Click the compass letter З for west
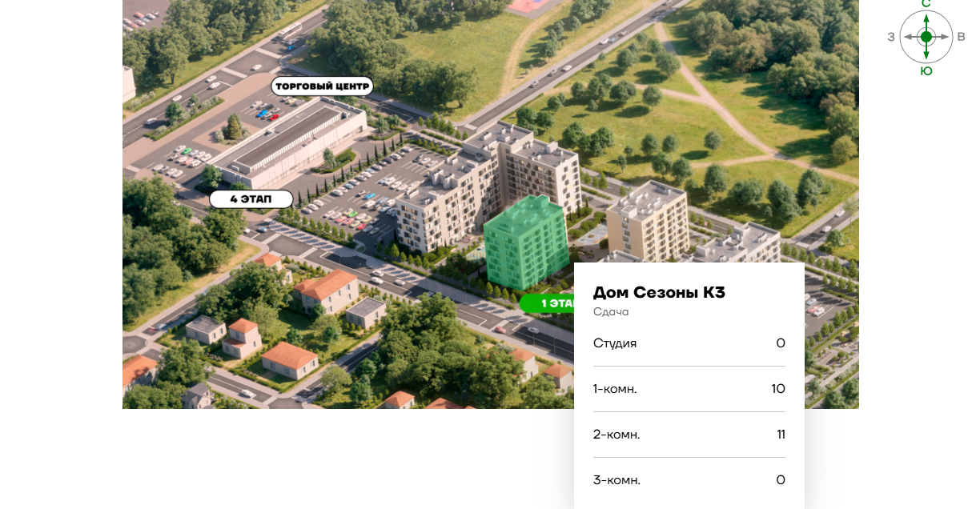The width and height of the screenshot is (980, 509). tap(891, 37)
